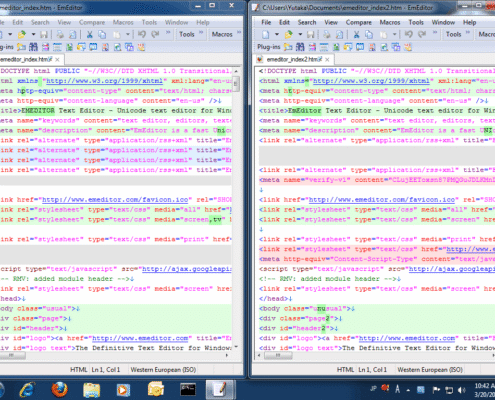The width and height of the screenshot is (495, 400).
Task: Click Print icon in right window toolbar
Action: click(x=327, y=34)
